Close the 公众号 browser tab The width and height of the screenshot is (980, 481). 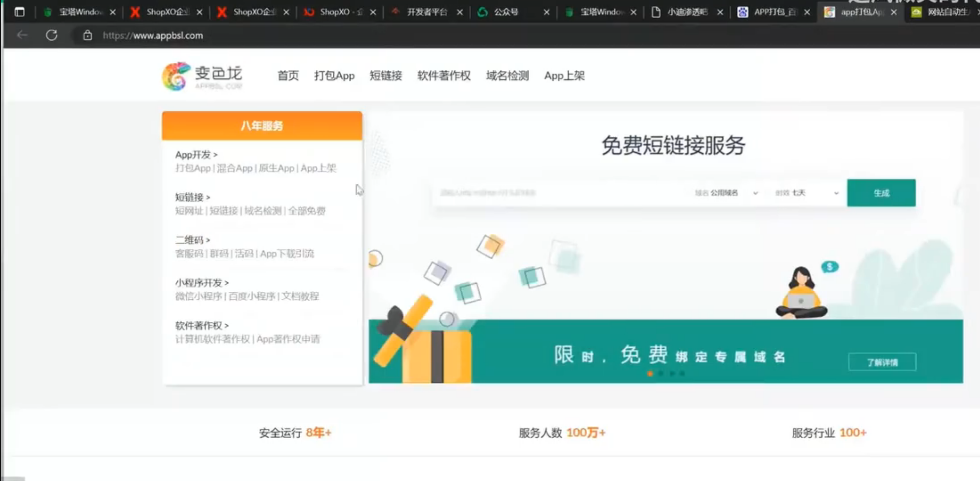click(546, 12)
